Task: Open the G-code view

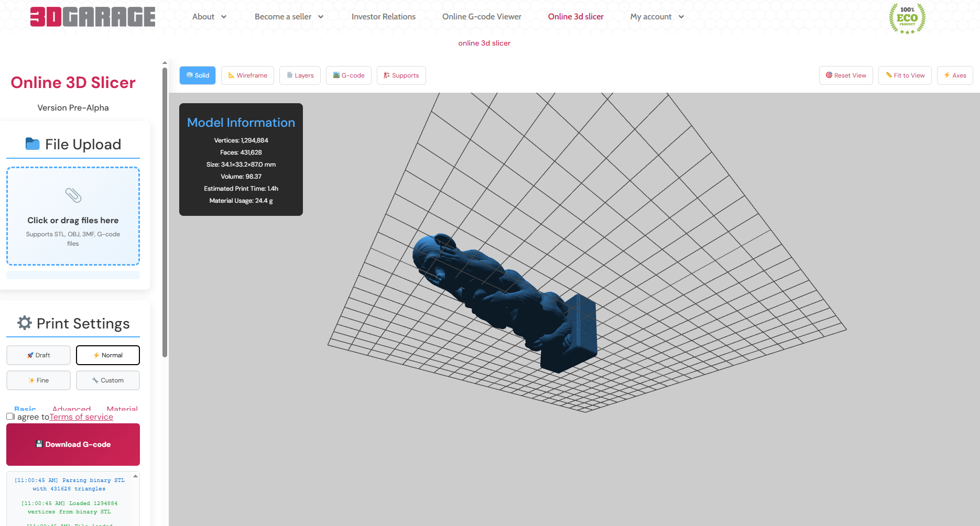Action: pos(349,75)
